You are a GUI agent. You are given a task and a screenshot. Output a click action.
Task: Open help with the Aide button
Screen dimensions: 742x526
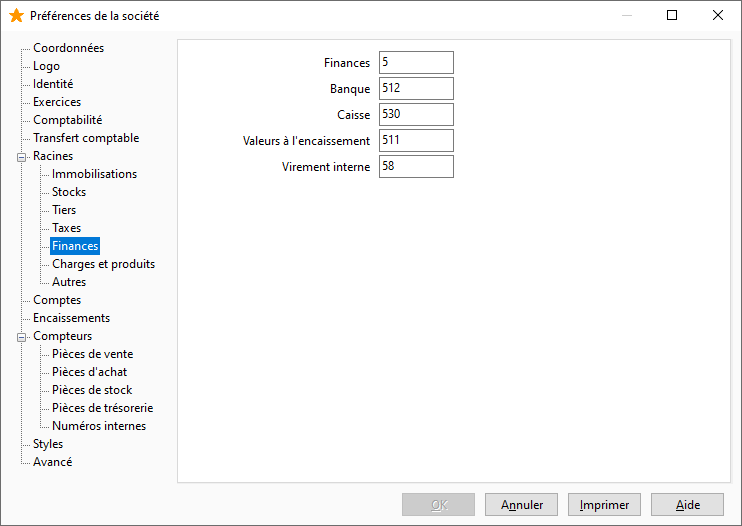(x=688, y=505)
